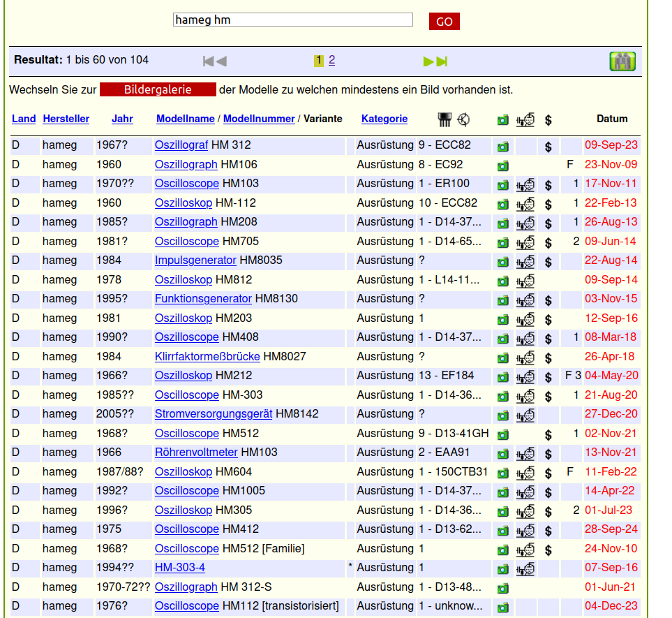Open camera icon for HM106 row
Image resolution: width=672 pixels, height=618 pixels.
(503, 165)
